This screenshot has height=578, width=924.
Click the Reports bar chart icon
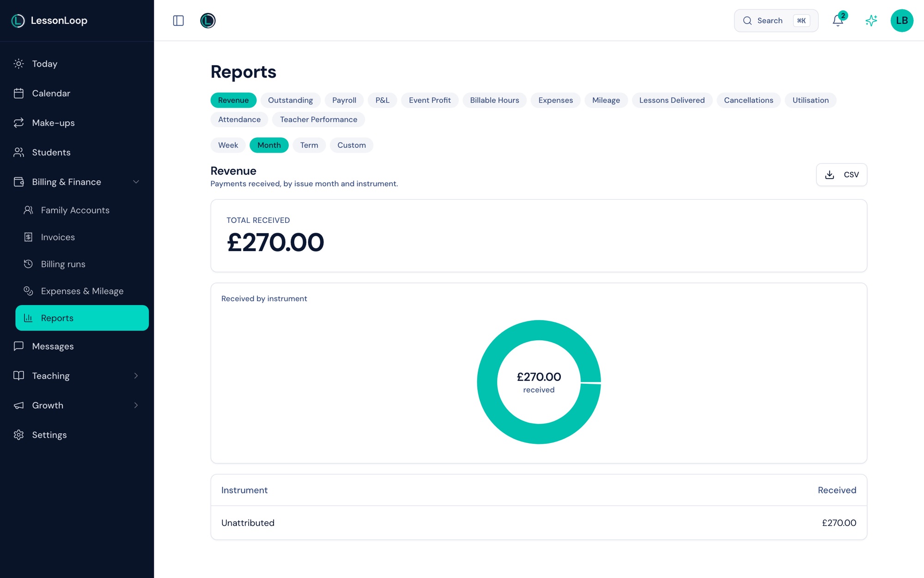[x=28, y=318]
